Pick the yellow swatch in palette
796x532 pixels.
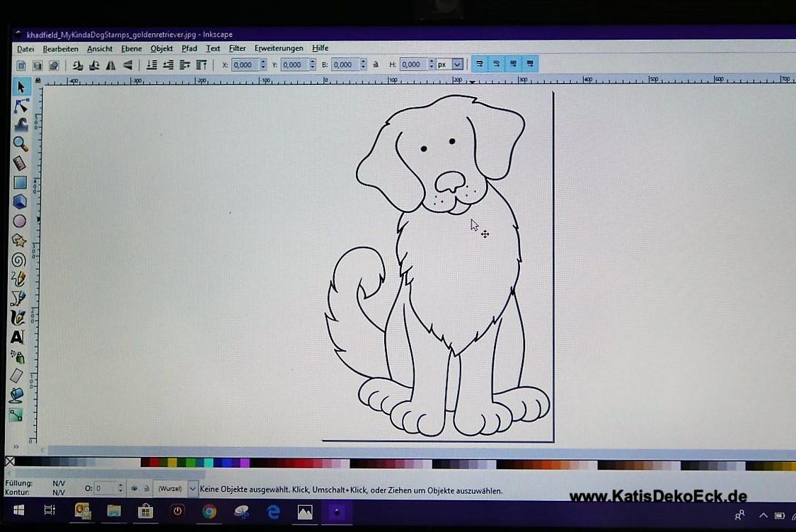coord(171,463)
